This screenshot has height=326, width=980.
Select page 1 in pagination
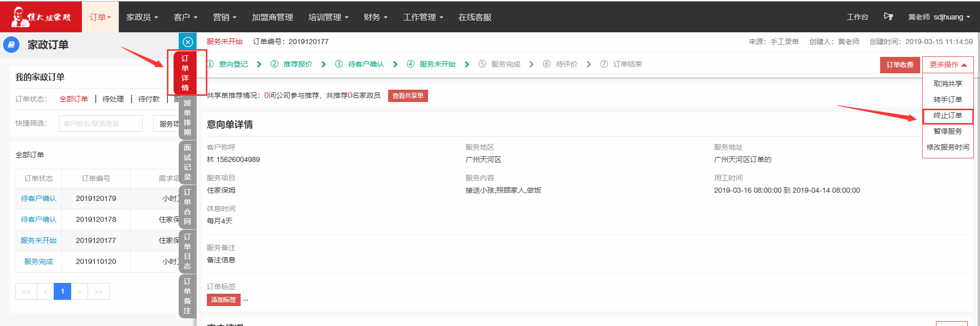click(62, 292)
